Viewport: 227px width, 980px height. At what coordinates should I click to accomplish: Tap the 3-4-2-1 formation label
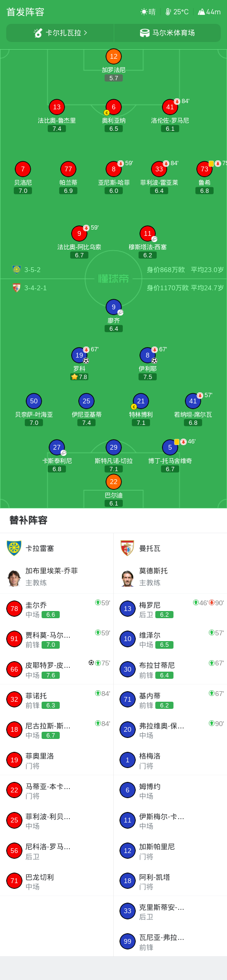[x=35, y=288]
